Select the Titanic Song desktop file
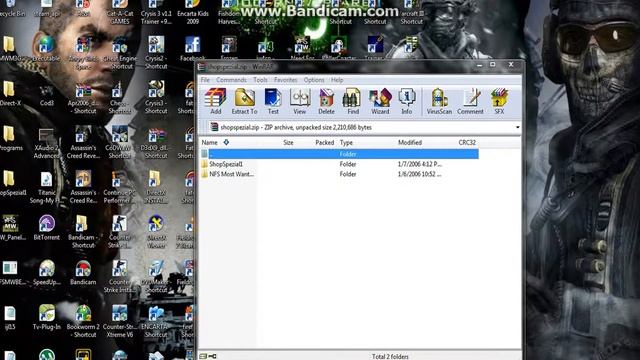Screen dimensions: 640x360 [46, 188]
